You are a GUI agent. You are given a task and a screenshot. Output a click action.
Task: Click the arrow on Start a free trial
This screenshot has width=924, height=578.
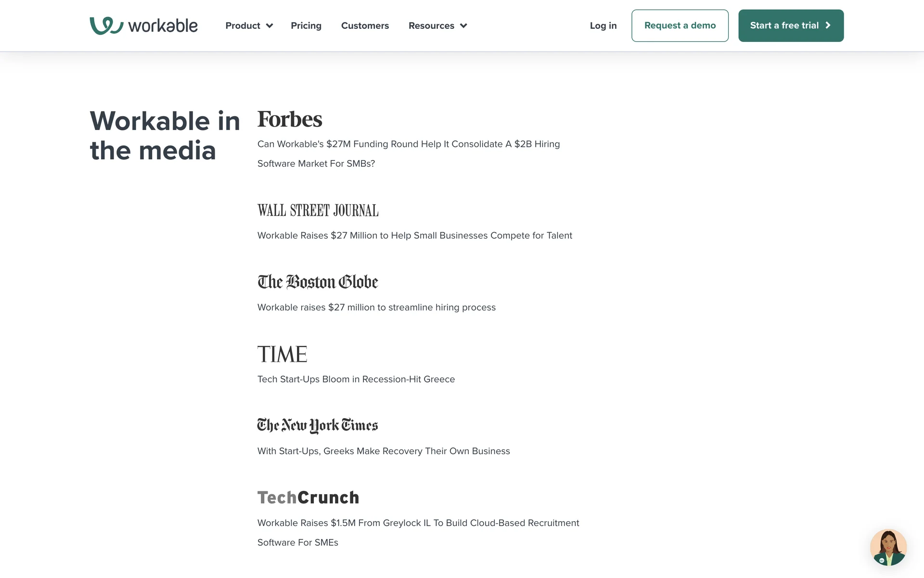[x=828, y=26]
